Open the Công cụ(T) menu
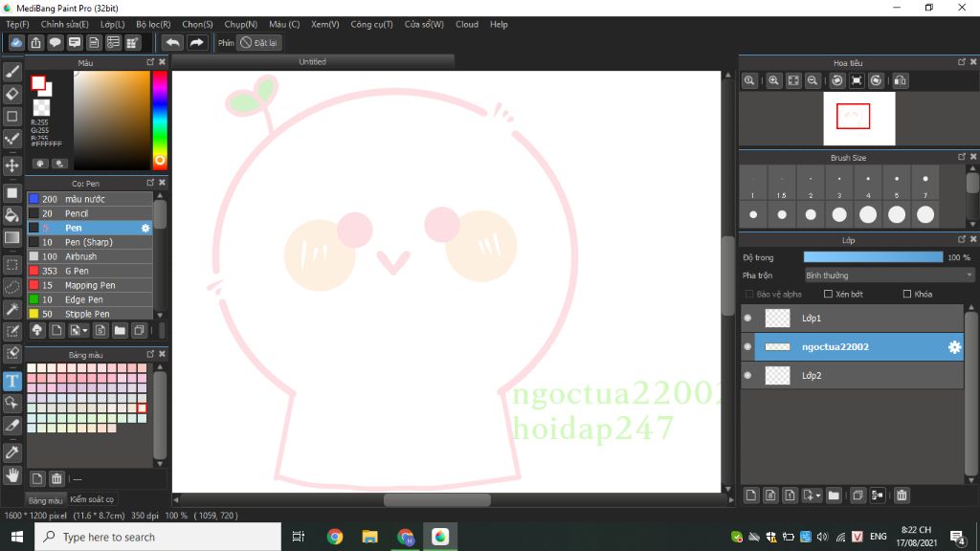This screenshot has width=980, height=551. pyautogui.click(x=371, y=24)
